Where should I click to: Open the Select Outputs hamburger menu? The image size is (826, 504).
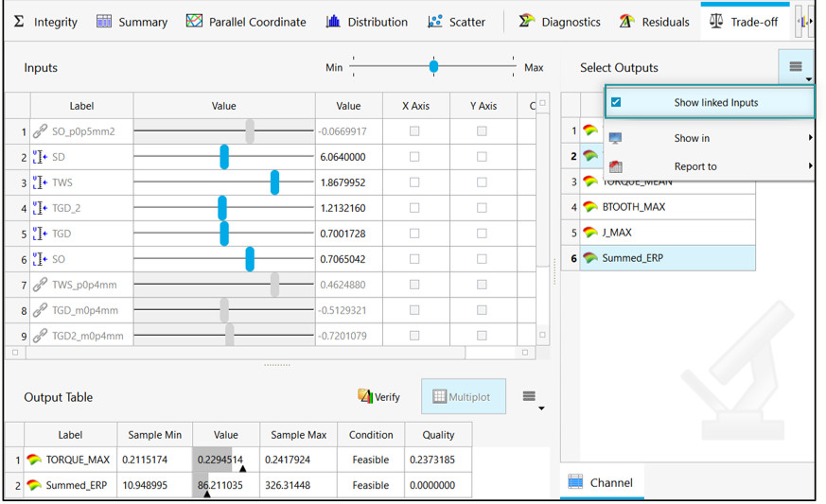[796, 67]
